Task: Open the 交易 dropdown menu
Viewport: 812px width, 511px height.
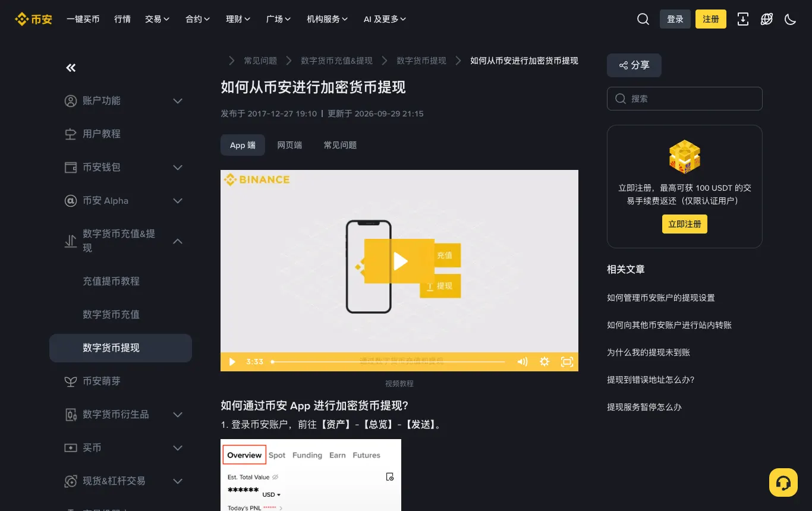Action: click(x=157, y=19)
